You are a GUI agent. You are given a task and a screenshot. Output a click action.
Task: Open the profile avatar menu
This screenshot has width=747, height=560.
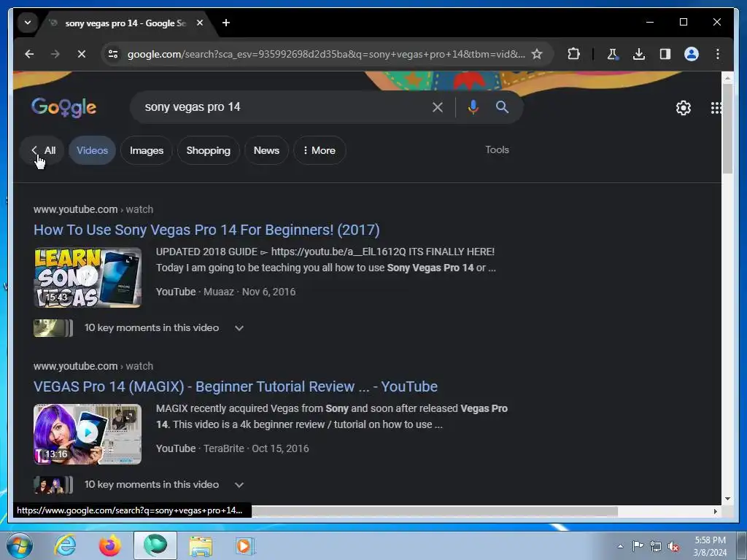692,54
